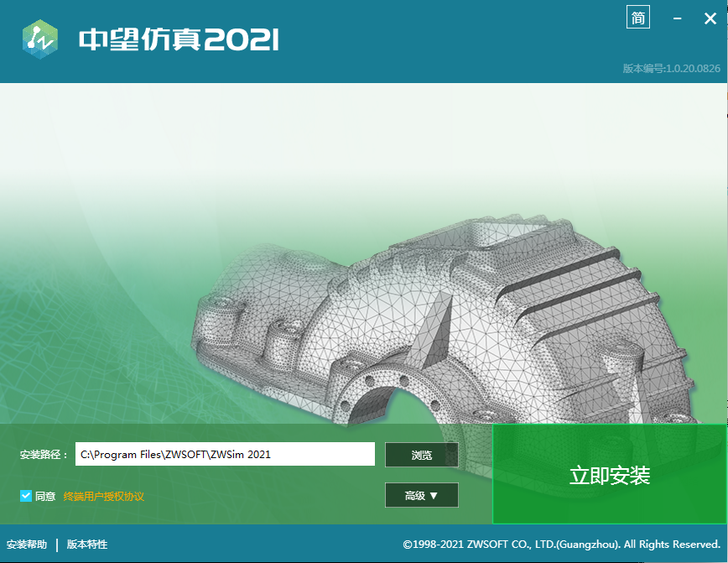Click the ZWSOFT copyright notice text
The height and width of the screenshot is (563, 728).
point(561,544)
